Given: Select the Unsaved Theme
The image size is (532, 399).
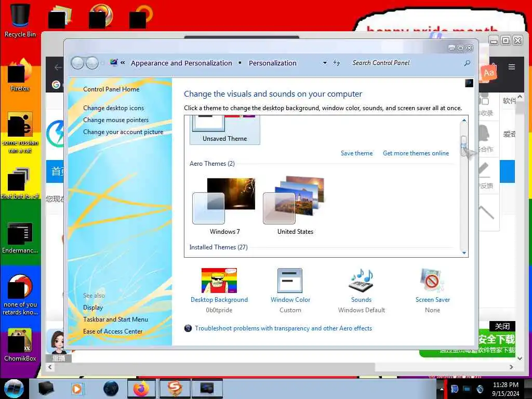Looking at the screenshot, I should tap(224, 129).
